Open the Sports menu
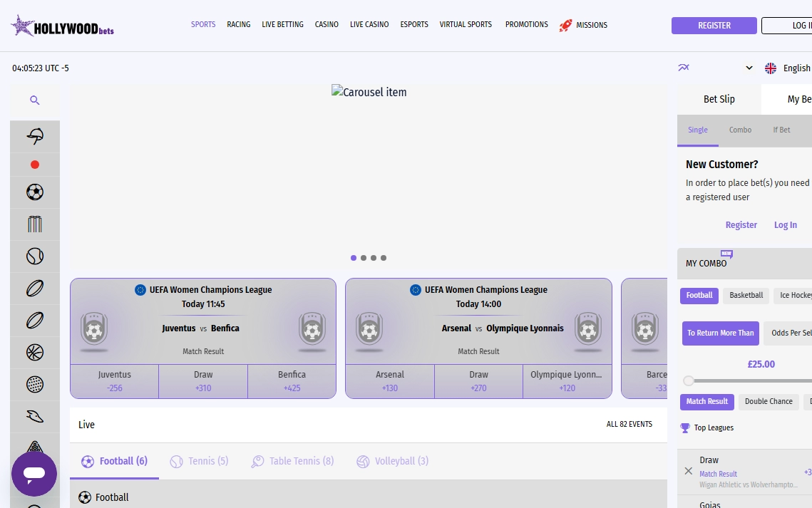812x508 pixels. coord(203,24)
